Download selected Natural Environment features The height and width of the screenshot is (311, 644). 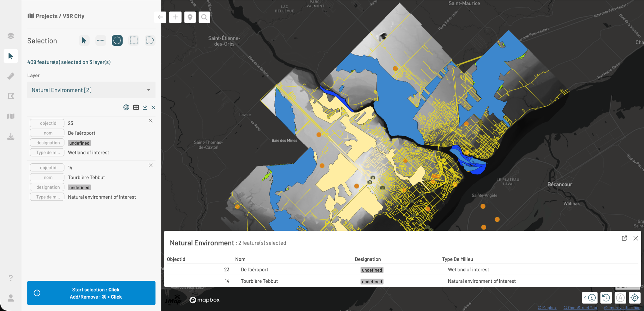tap(145, 107)
